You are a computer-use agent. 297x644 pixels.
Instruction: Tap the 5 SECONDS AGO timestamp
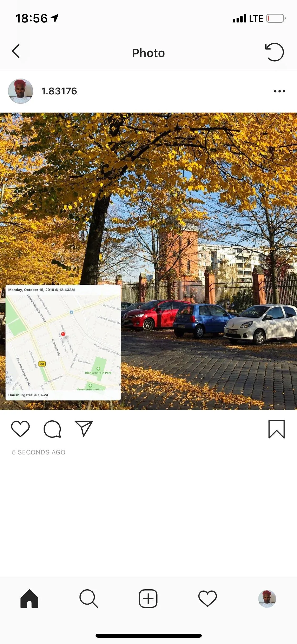click(39, 452)
